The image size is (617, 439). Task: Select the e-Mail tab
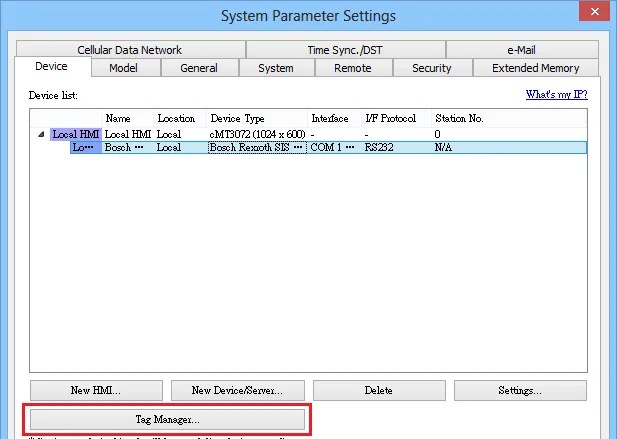tap(522, 50)
